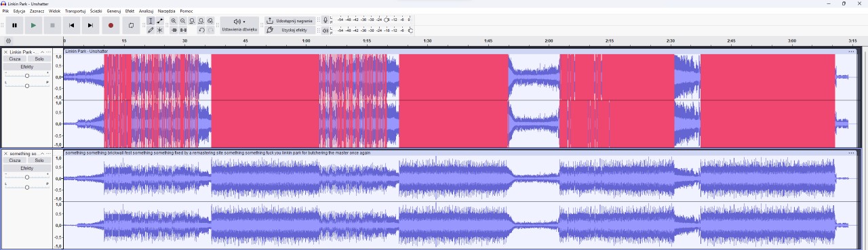Open the Efekt menu
The image size is (868, 250).
[130, 11]
